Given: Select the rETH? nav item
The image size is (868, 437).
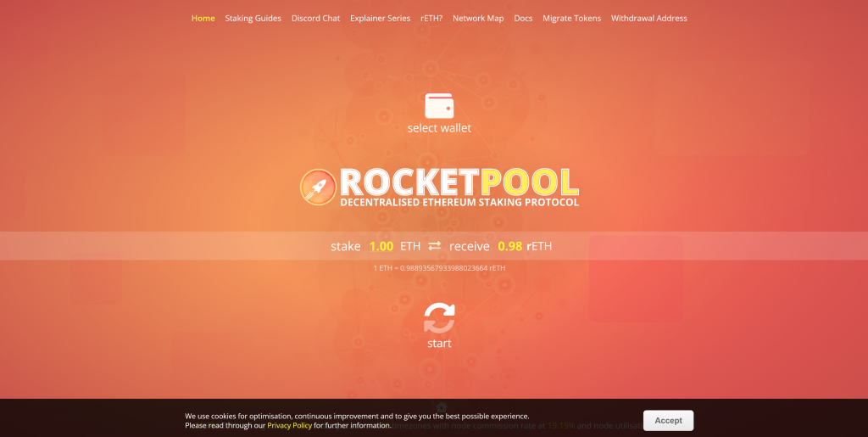Looking at the screenshot, I should point(431,19).
